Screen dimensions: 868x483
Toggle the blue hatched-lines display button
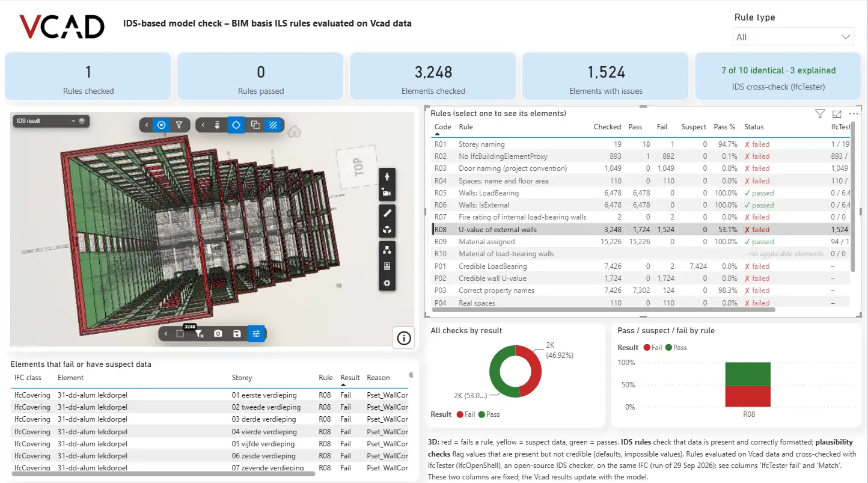pyautogui.click(x=274, y=125)
